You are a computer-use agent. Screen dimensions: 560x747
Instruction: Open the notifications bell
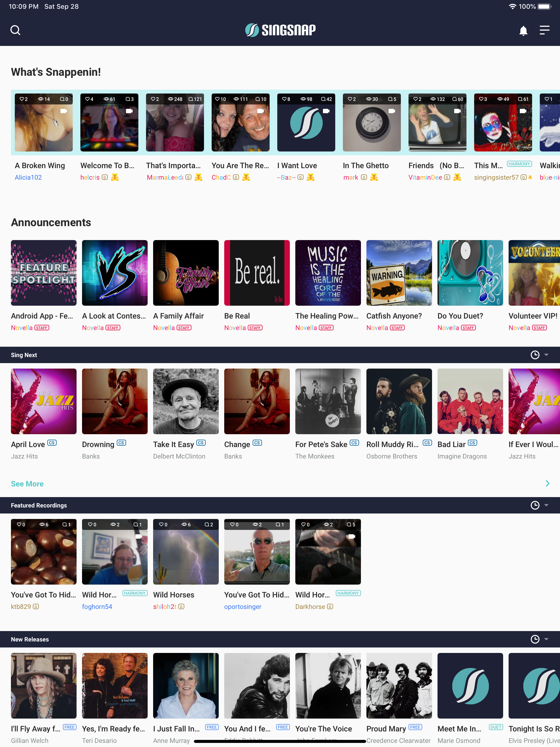523,30
